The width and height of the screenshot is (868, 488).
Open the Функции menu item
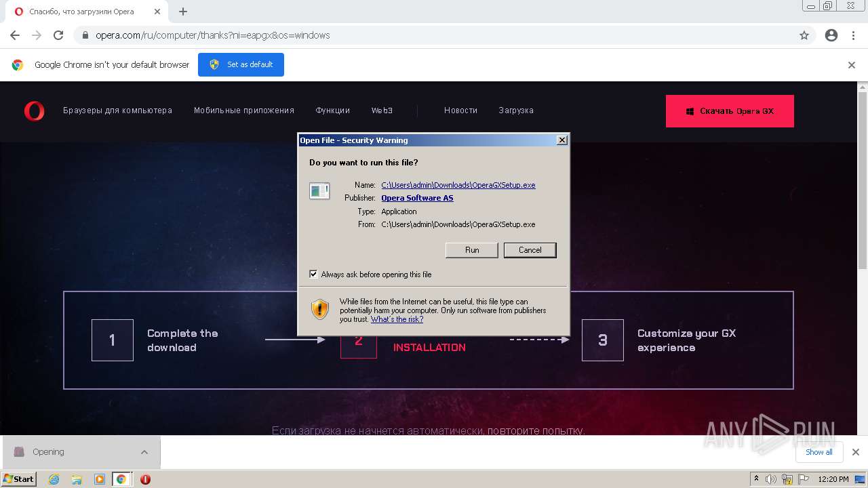click(x=332, y=110)
